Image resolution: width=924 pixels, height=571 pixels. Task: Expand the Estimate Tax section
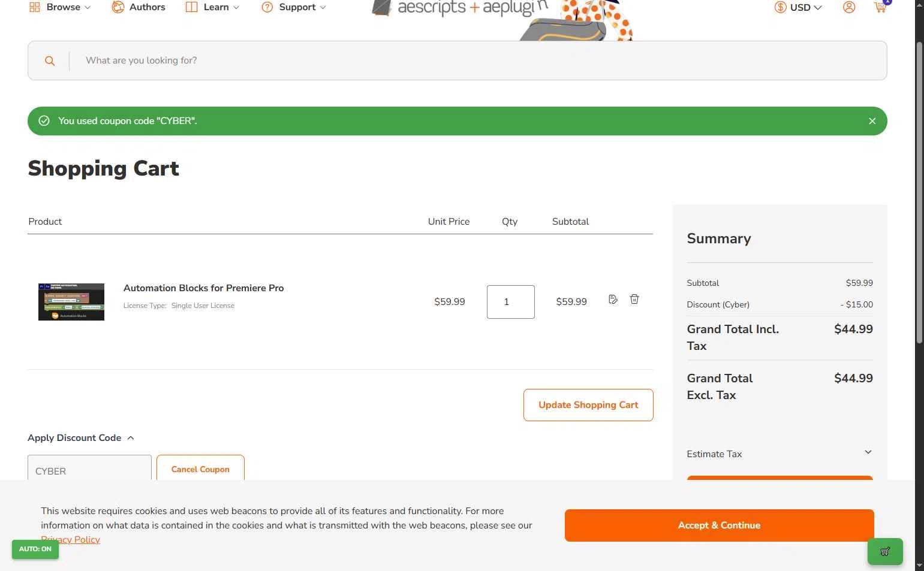click(x=779, y=454)
